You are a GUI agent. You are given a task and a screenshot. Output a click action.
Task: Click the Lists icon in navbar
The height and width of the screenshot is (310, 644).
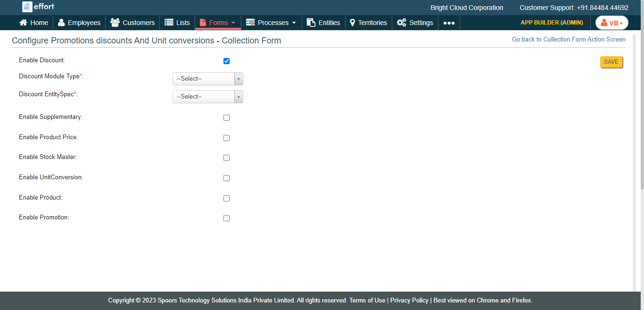pos(169,23)
